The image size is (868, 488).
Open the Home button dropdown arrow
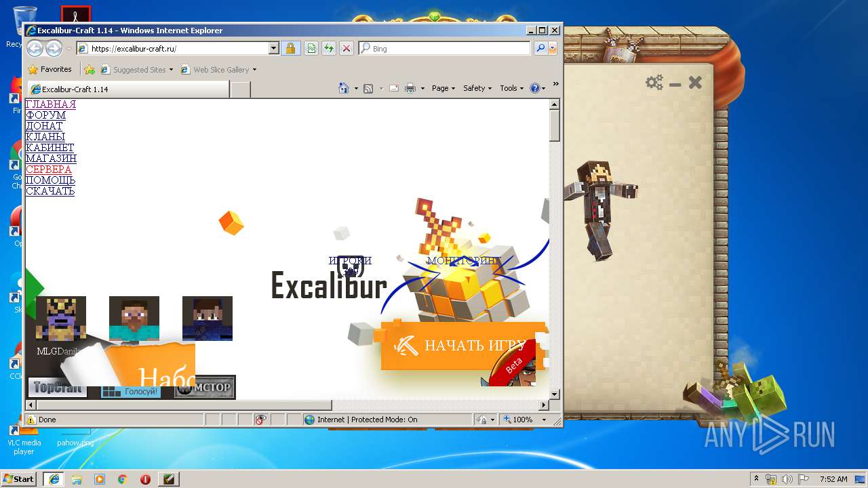point(356,88)
